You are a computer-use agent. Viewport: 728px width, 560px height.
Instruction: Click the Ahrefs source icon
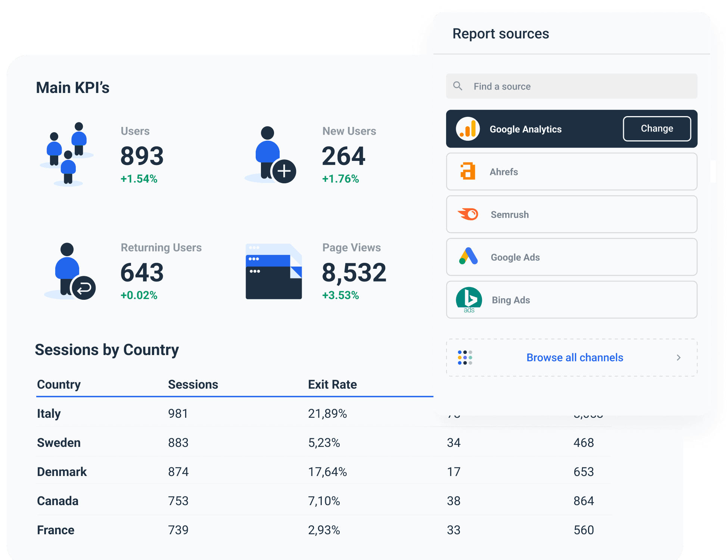click(468, 172)
